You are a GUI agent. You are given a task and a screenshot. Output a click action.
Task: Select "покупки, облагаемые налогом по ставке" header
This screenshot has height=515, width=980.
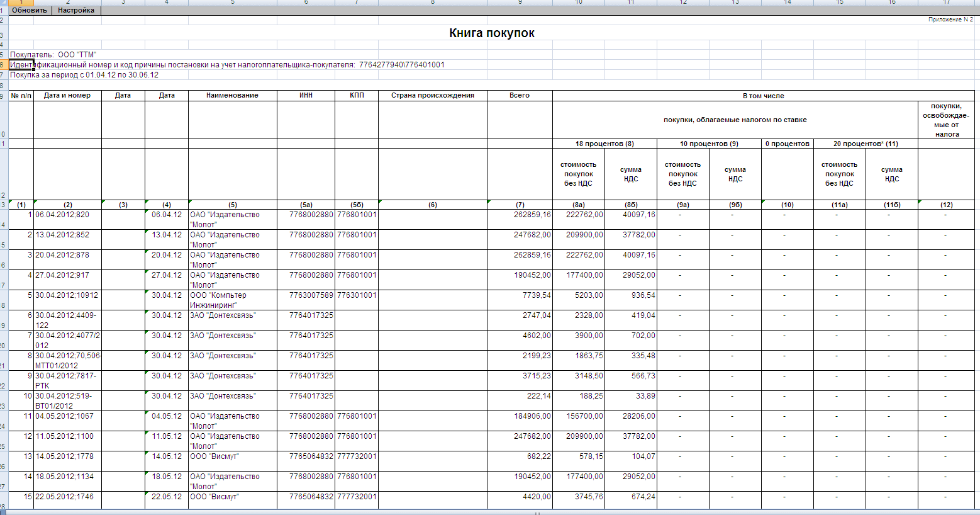(x=735, y=120)
